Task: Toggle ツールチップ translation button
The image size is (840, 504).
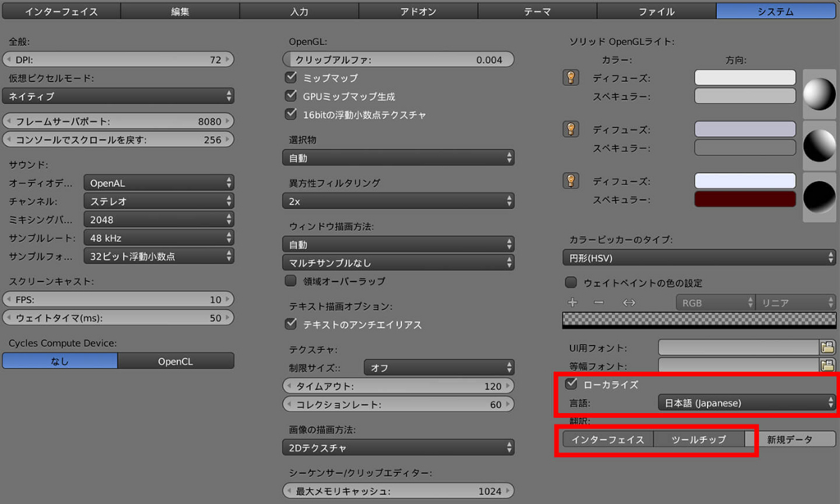Action: [699, 439]
